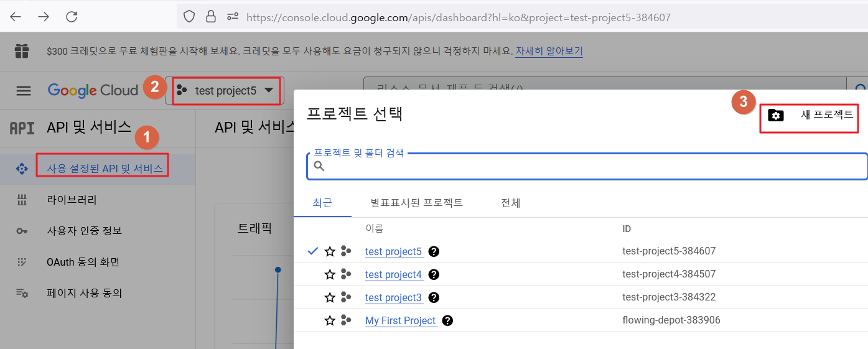Switch to the 전체 tab

click(510, 203)
